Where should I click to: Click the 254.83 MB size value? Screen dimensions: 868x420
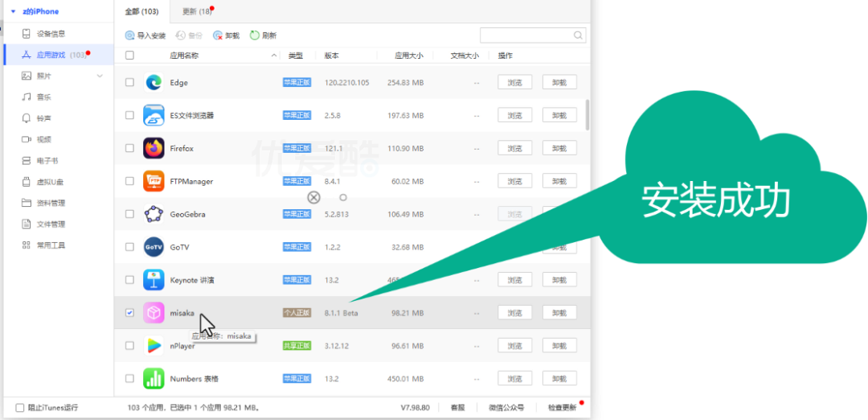405,83
